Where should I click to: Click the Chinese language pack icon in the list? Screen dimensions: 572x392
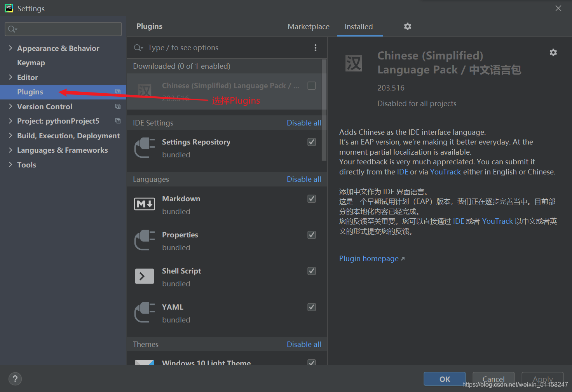tap(145, 91)
